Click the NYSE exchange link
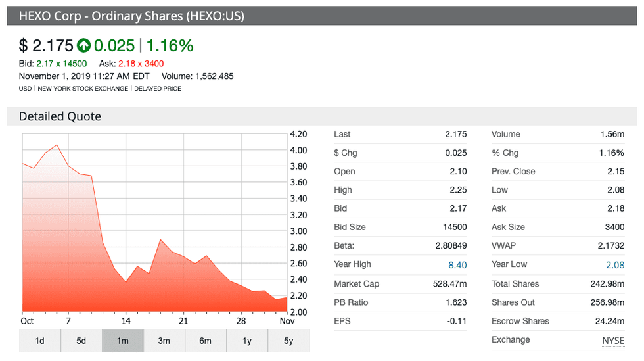Viewport: 644px width, 361px height. [613, 340]
